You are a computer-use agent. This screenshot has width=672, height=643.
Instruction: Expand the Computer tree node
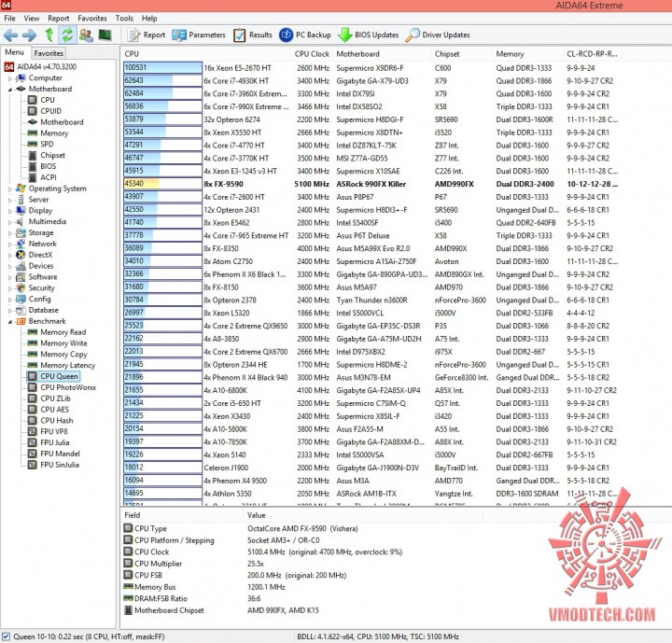coord(10,78)
